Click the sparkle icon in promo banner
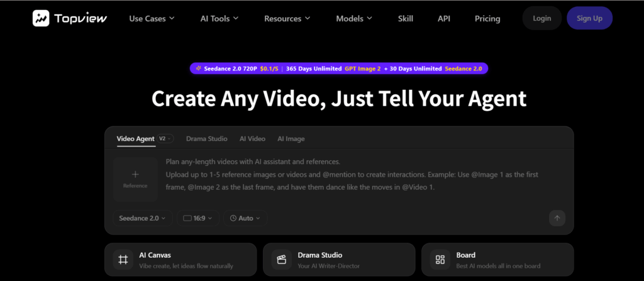This screenshot has width=644, height=281. 198,68
